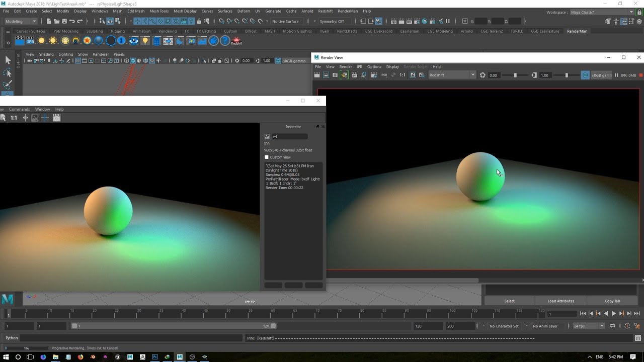644x362 pixels.
Task: Click the snapshot camera icon in Render View
Action: (x=335, y=75)
